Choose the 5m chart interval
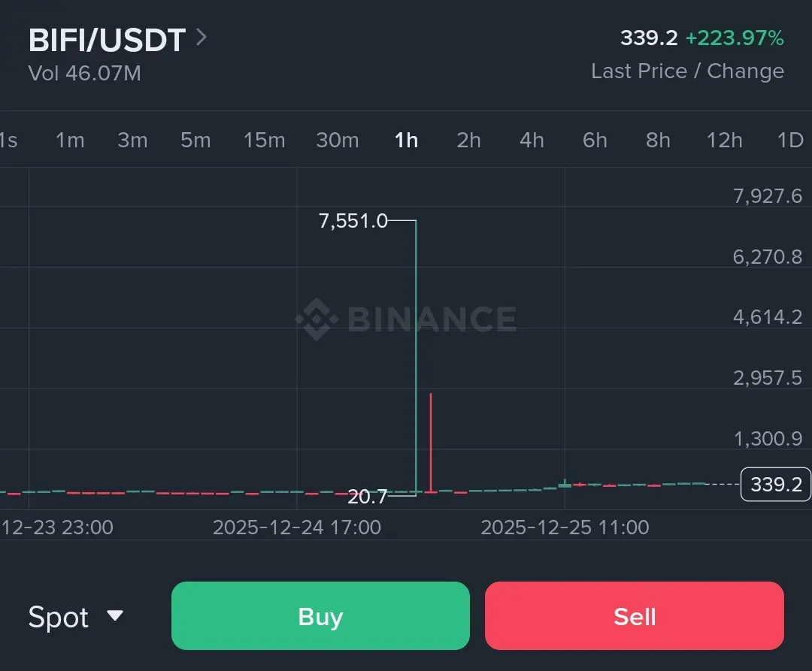 [195, 140]
